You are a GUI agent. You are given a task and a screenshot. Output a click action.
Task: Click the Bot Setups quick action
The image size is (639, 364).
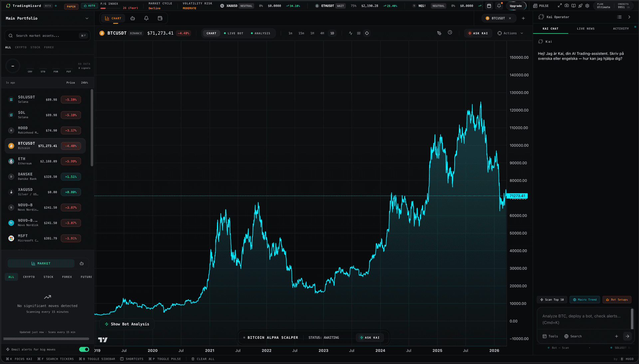pyautogui.click(x=617, y=300)
